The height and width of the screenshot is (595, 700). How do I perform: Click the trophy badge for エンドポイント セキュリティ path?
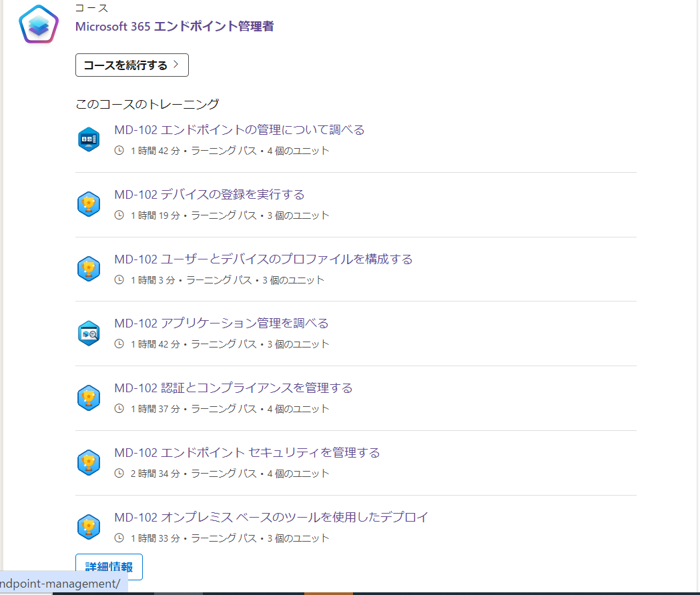click(x=89, y=462)
